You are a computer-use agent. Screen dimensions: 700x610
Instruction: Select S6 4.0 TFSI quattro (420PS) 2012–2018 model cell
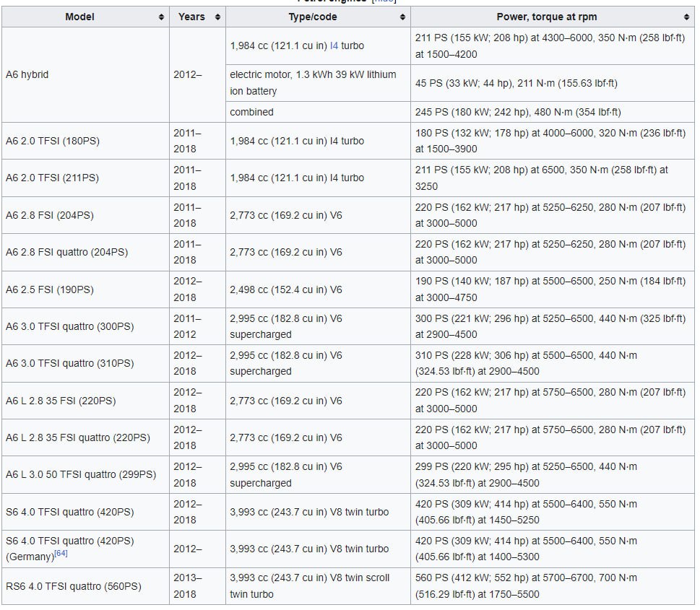(x=85, y=512)
